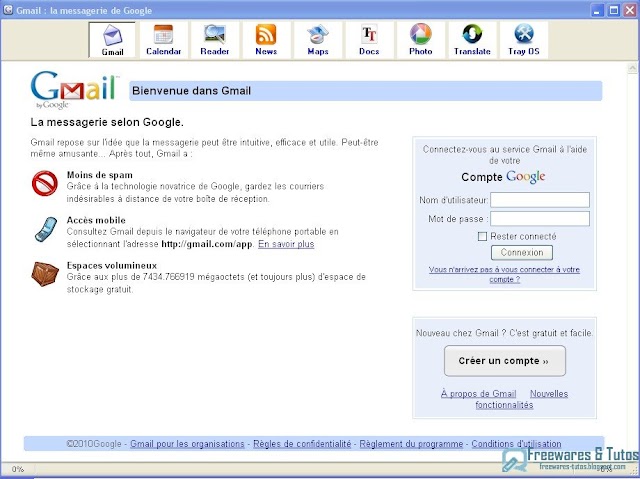Open the En savoir plus link
This screenshot has width=640, height=479.
286,244
